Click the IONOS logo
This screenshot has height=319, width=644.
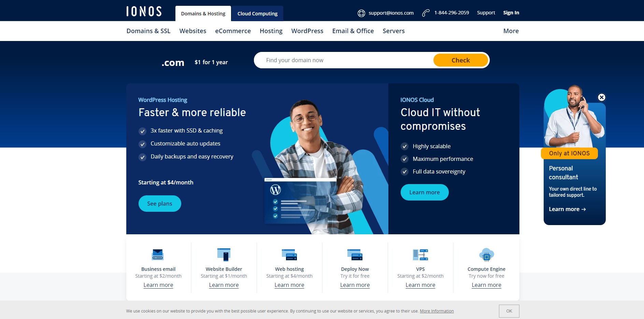coord(144,11)
